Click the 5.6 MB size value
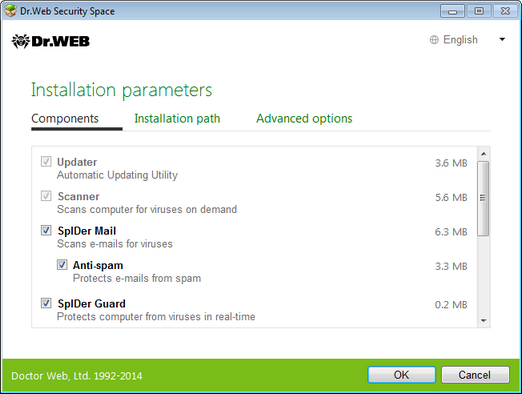 click(x=451, y=197)
